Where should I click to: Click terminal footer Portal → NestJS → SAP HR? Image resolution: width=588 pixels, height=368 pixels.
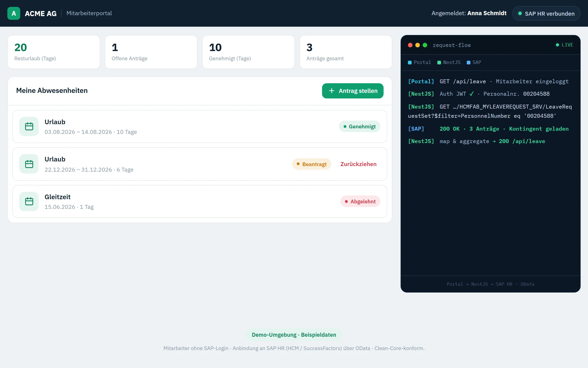(x=490, y=284)
